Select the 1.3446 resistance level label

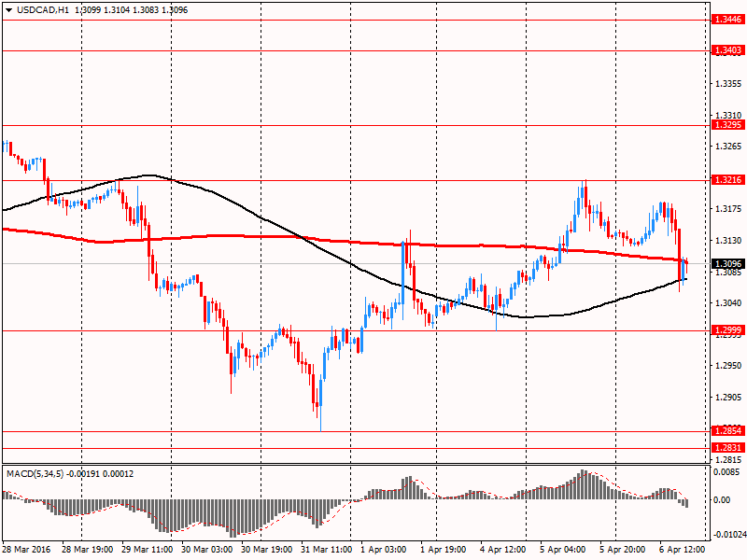tap(728, 20)
